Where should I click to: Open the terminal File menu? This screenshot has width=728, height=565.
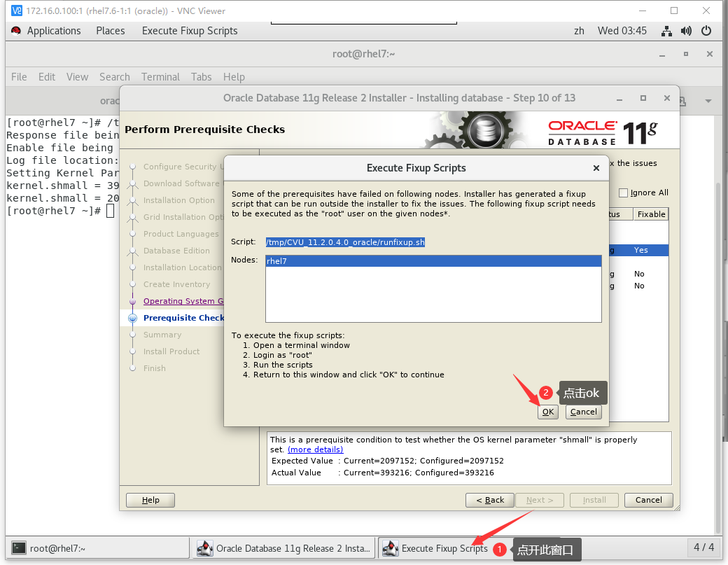tap(19, 76)
